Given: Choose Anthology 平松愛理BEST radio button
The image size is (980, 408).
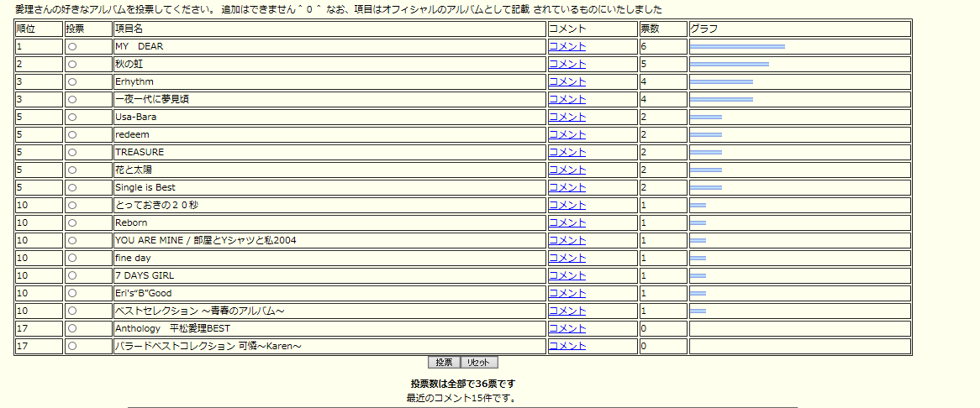Looking at the screenshot, I should click(72, 329).
